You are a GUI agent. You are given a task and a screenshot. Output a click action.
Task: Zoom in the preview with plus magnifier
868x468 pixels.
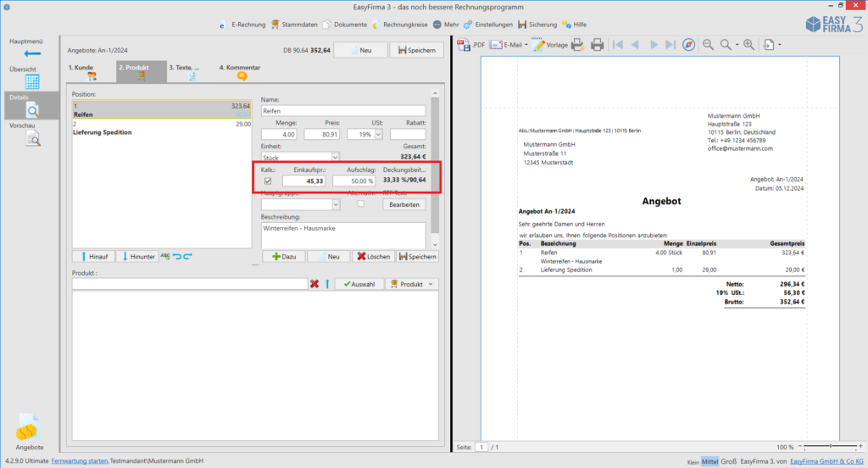[x=748, y=45]
